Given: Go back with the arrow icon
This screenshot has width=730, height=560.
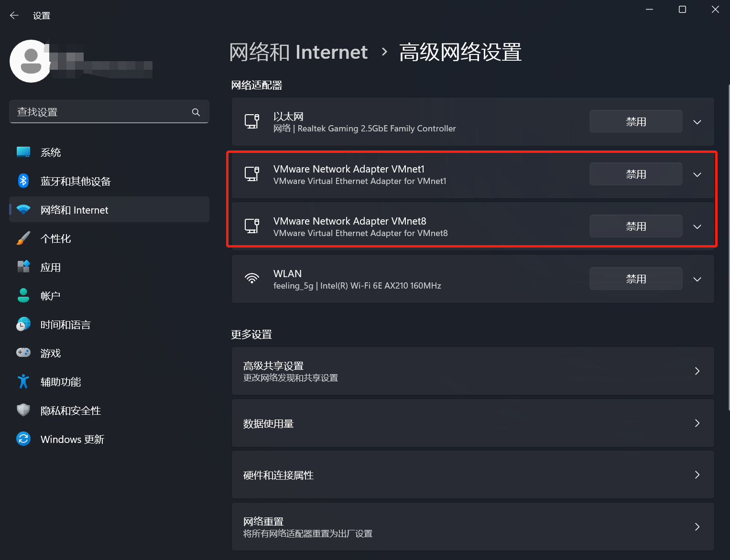Looking at the screenshot, I should click(x=14, y=15).
